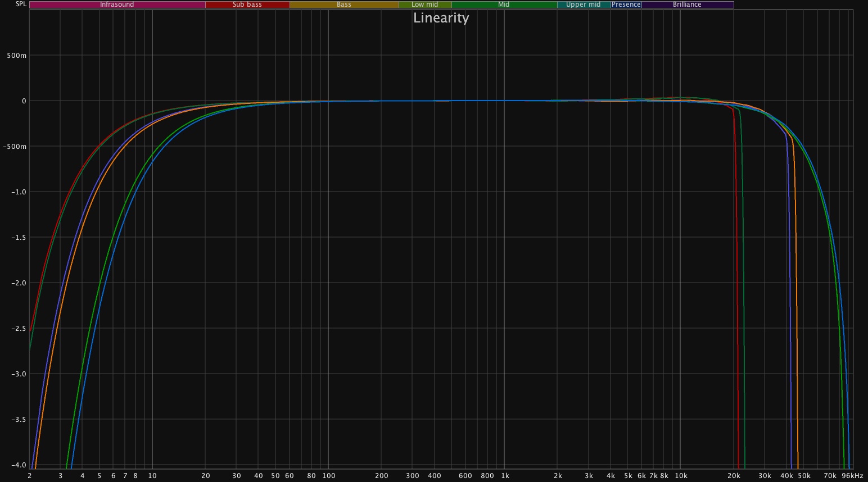The image size is (868, 482).
Task: Click the 4k frequency axis label
Action: [611, 476]
